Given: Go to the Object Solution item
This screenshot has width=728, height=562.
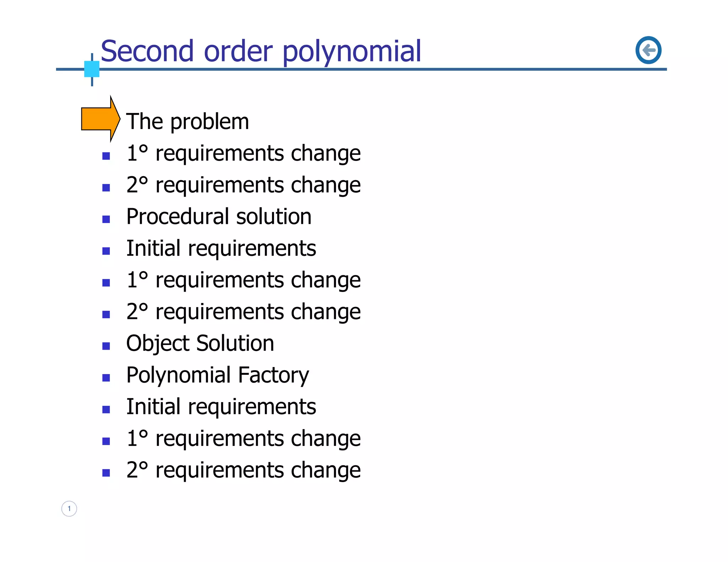Looking at the screenshot, I should click(x=200, y=343).
